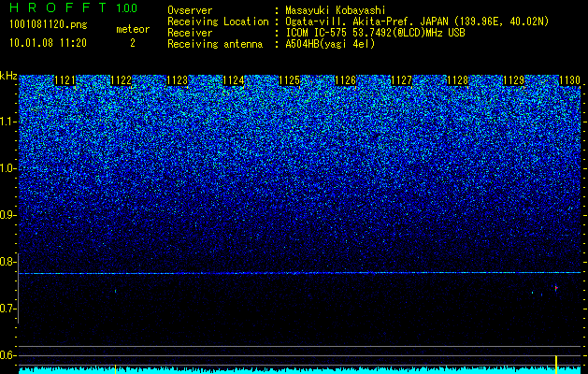The height and width of the screenshot is (374, 588).
Task: Click the Receiving antenna label
Action: click(x=215, y=44)
